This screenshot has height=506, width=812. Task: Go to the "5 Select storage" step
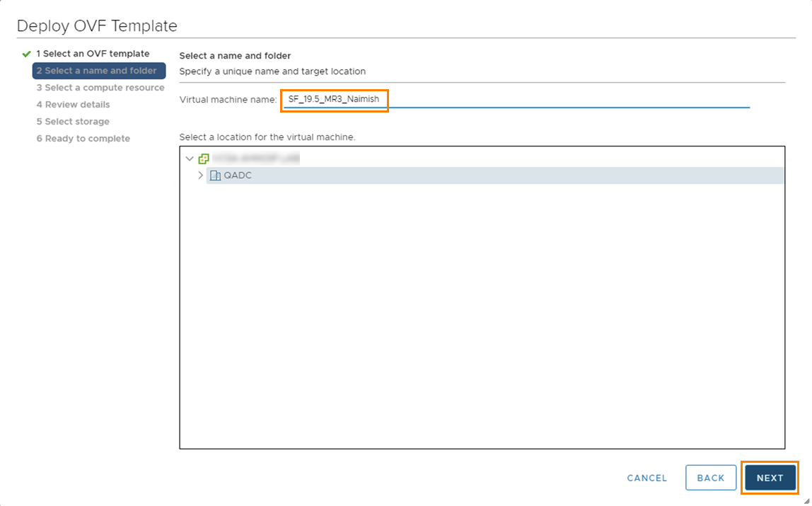[x=74, y=121]
